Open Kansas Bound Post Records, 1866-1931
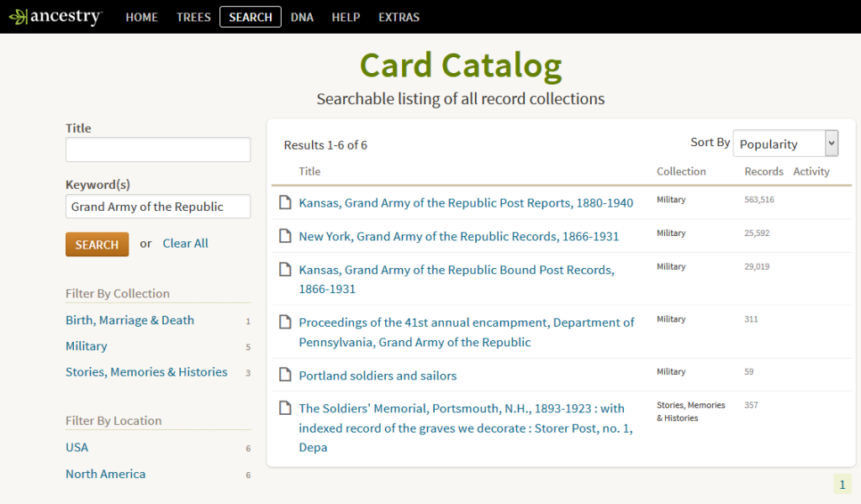Image resolution: width=861 pixels, height=504 pixels. click(x=457, y=279)
